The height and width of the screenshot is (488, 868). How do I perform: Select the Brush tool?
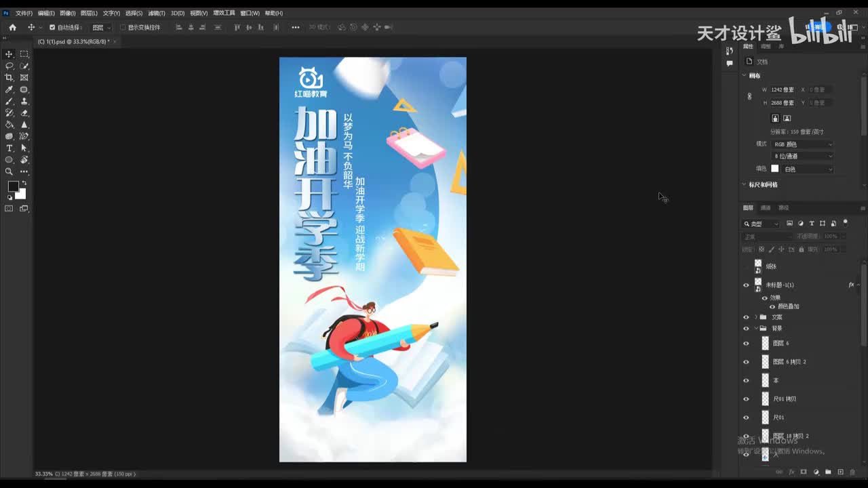(9, 101)
